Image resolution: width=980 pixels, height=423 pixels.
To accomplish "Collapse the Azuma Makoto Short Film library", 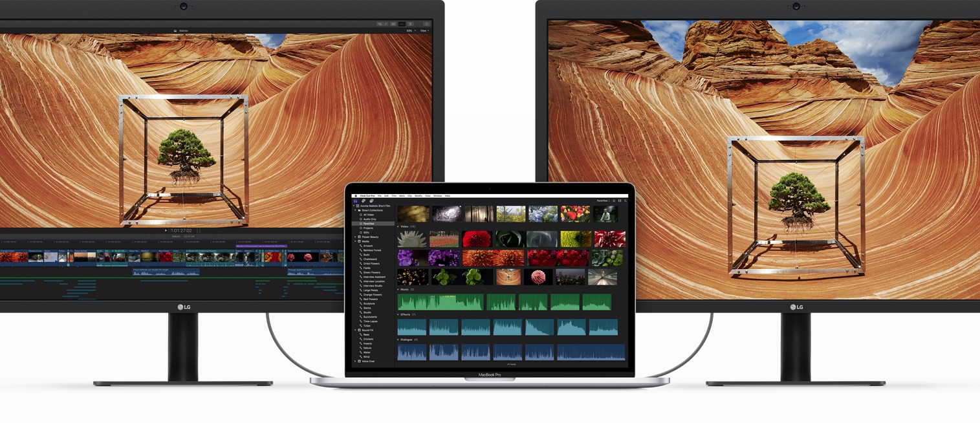I will [x=354, y=206].
